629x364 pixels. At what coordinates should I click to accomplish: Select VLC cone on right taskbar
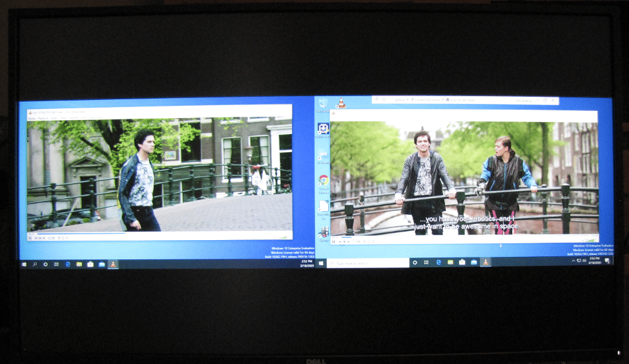486,262
